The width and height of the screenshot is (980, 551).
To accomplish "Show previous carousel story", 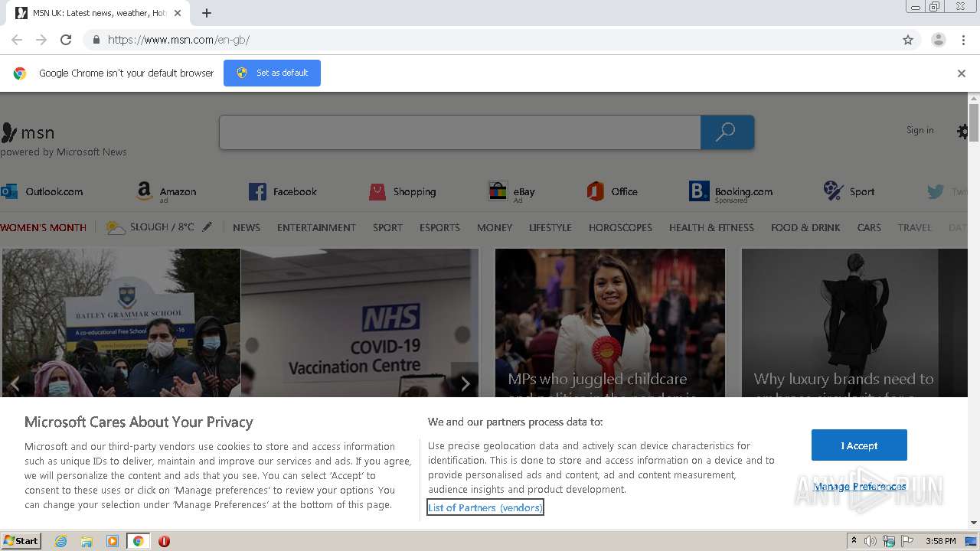I will [x=15, y=383].
